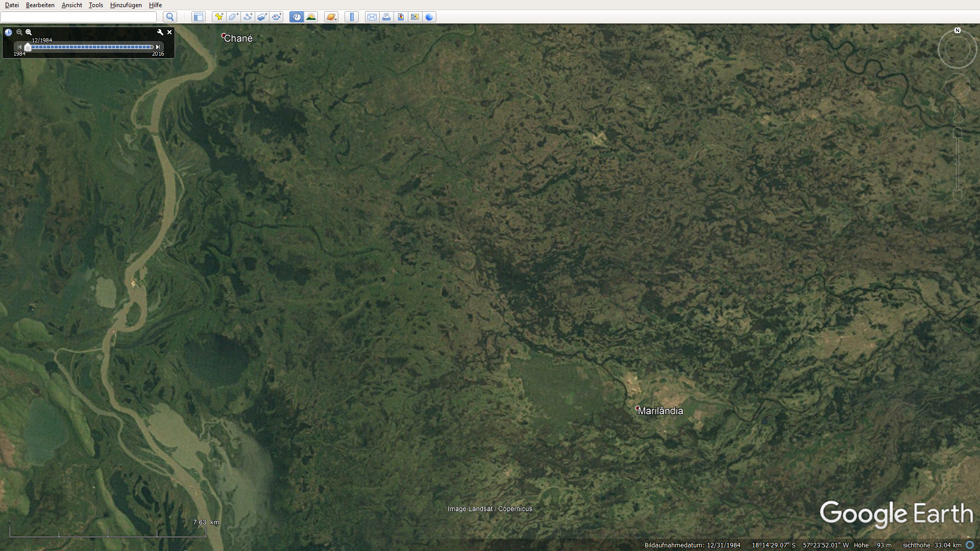Image resolution: width=980 pixels, height=551 pixels.
Task: Click the Chané placemark label
Action: [x=238, y=38]
